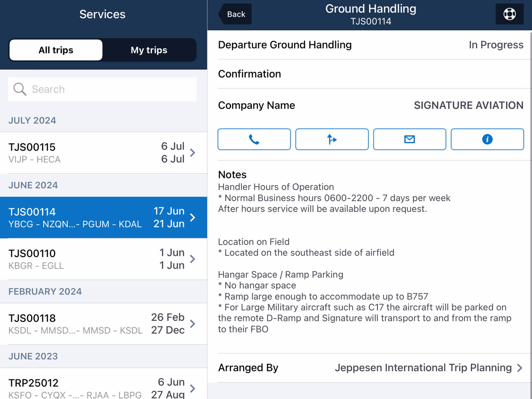This screenshot has height=399, width=532.
Task: Open the support lifebuoy icon
Action: (509, 14)
